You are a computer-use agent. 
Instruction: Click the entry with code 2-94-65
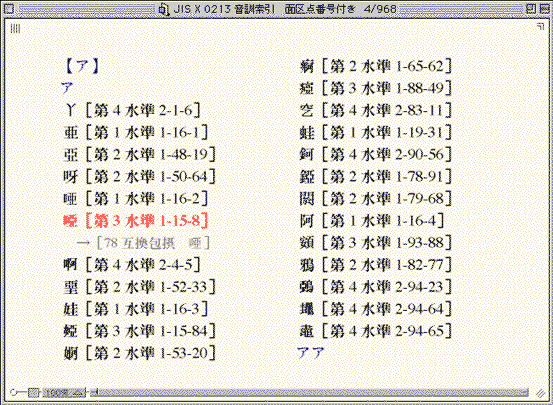376,331
